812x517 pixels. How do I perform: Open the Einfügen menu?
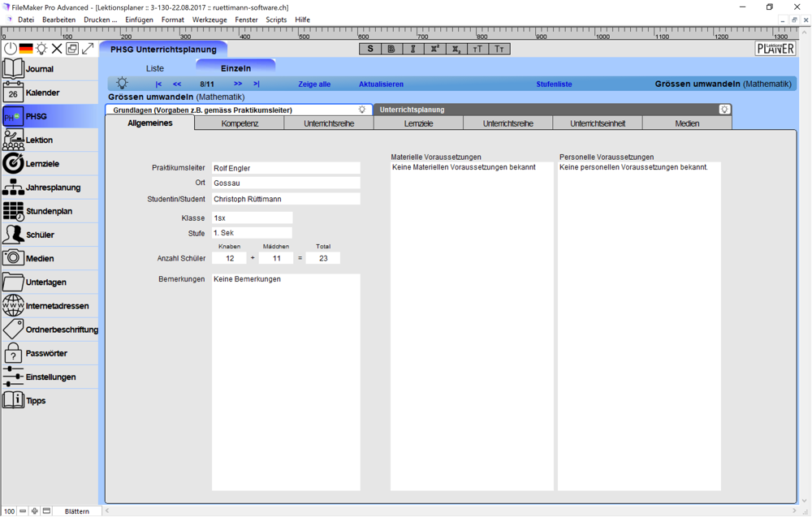(140, 19)
